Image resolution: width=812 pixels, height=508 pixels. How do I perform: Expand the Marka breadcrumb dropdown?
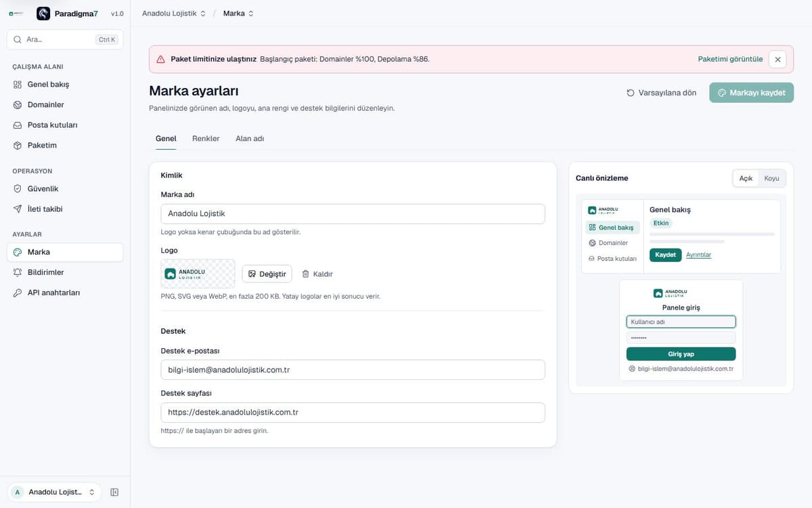[238, 14]
